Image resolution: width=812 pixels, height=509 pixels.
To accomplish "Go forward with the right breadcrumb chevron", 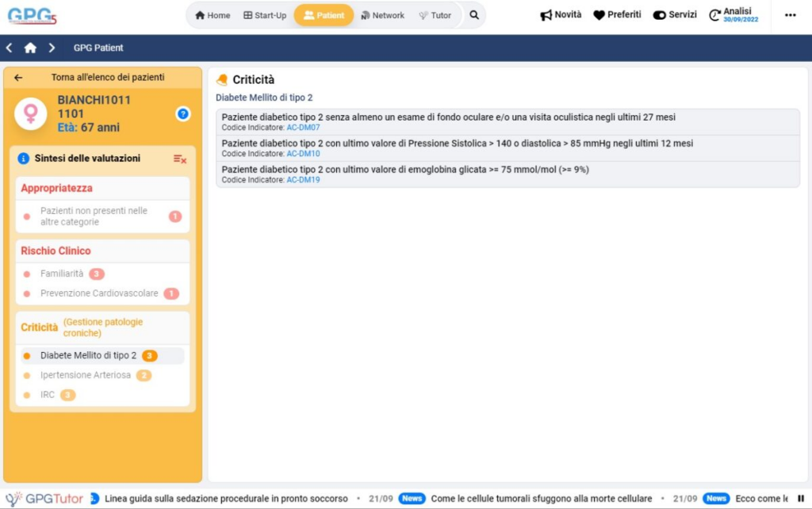I will click(x=52, y=48).
